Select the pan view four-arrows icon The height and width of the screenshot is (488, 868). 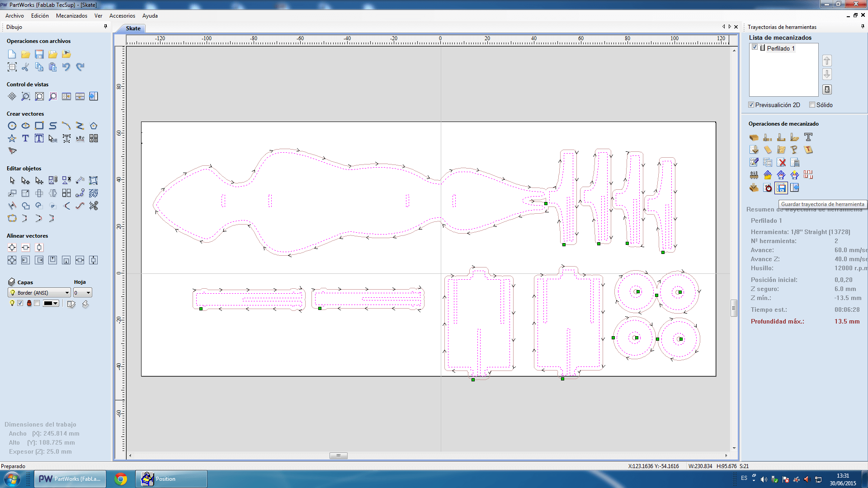pyautogui.click(x=12, y=96)
